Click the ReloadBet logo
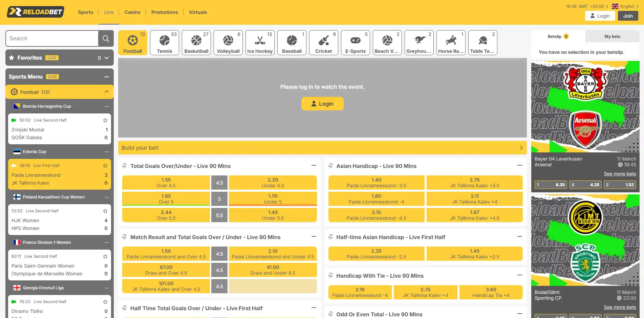 36,12
